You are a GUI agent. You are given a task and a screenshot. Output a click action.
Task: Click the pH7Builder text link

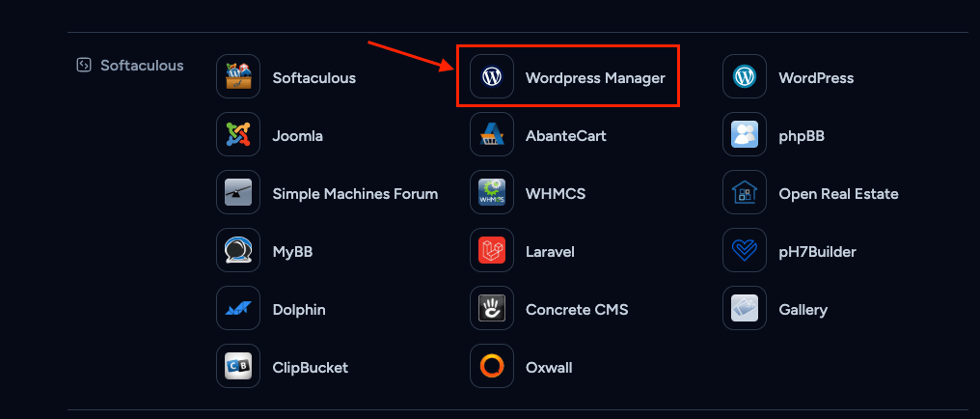pos(817,252)
